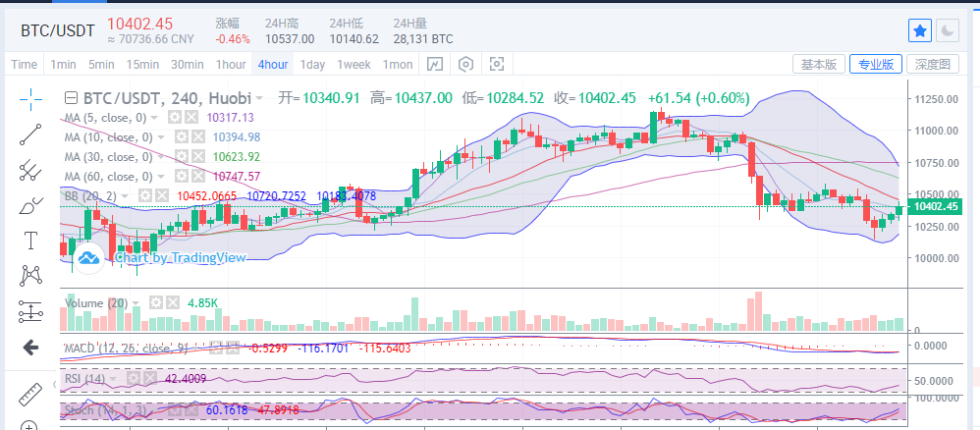The height and width of the screenshot is (430, 980).
Task: Expand the BTC/USDT Huobi symbol dropdown
Action: [258, 98]
